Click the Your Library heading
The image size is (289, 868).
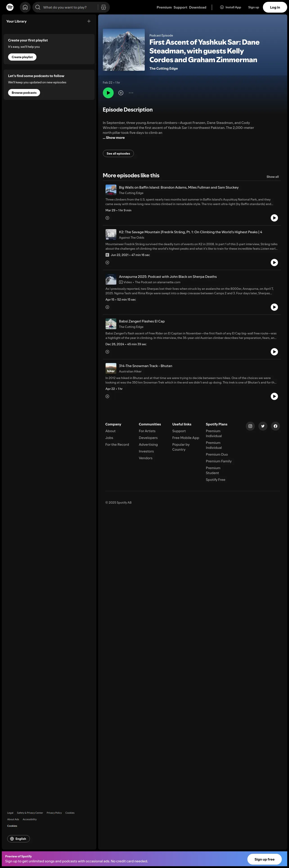(16, 21)
